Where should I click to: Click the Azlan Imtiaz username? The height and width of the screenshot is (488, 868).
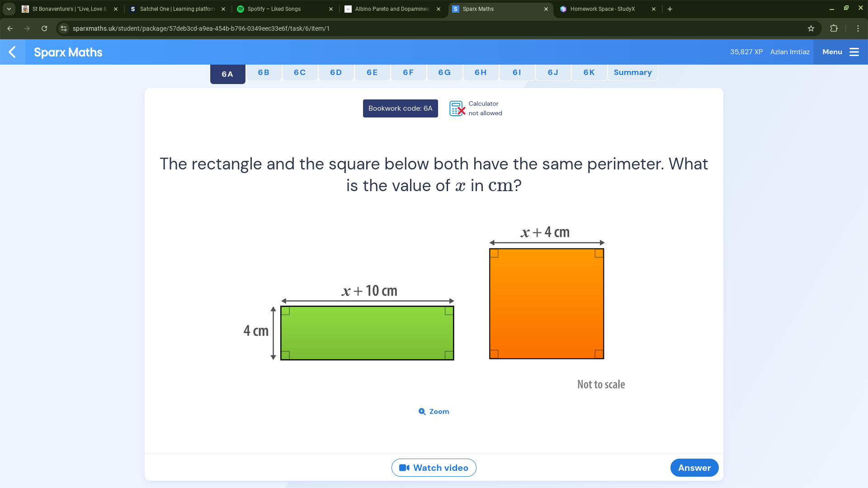coord(790,52)
